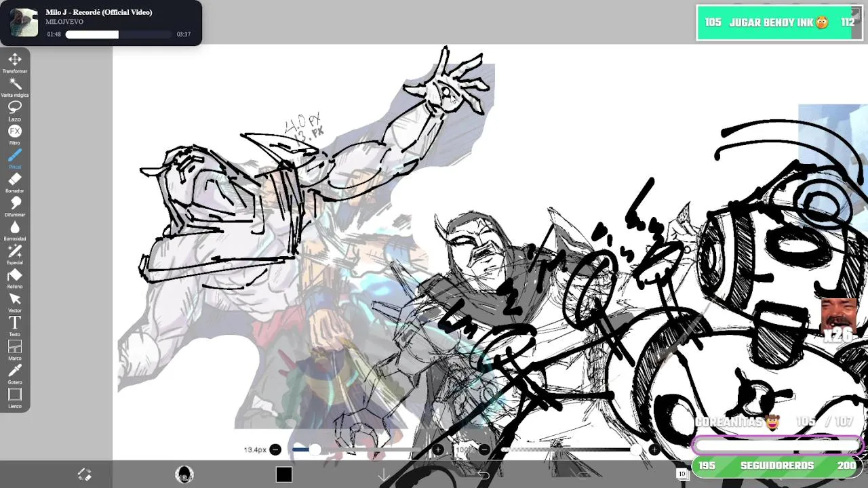The width and height of the screenshot is (868, 488).
Task: Open the layers icon showing 10
Action: (x=682, y=474)
